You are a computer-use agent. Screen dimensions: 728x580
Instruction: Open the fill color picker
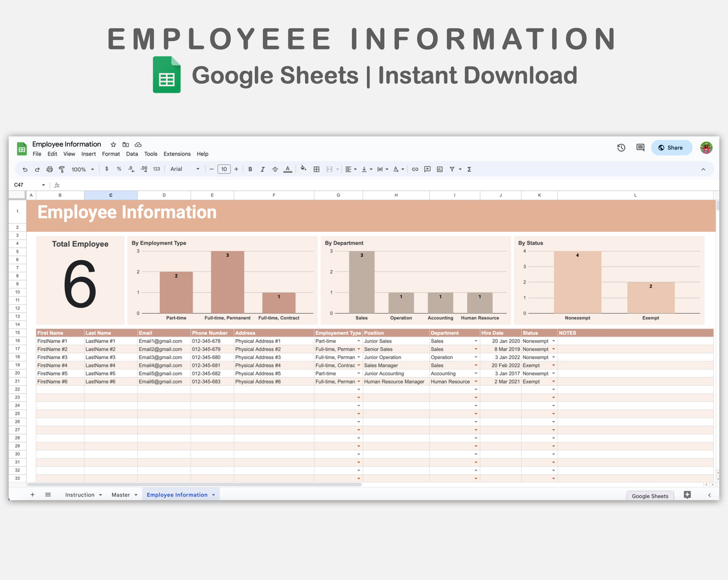point(303,169)
